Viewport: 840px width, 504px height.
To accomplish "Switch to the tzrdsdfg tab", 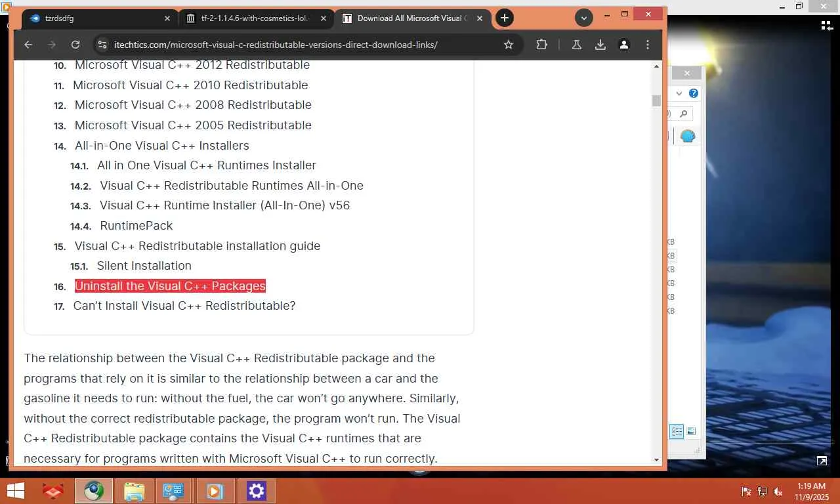I will 100,18.
